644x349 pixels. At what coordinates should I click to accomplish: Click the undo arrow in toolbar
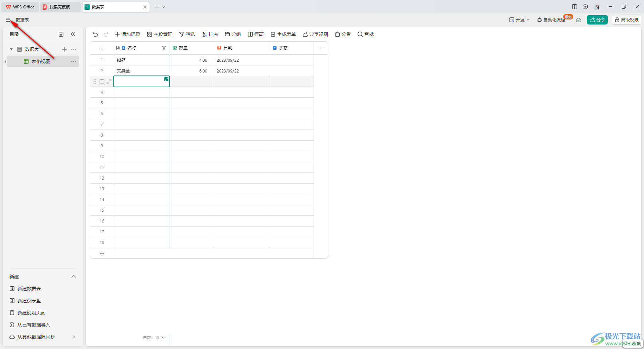(95, 34)
